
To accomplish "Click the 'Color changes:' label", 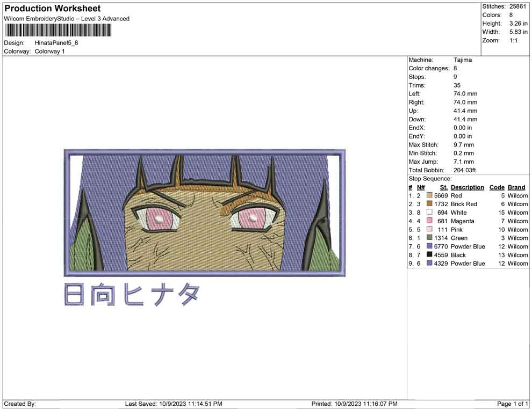I will (x=429, y=68).
